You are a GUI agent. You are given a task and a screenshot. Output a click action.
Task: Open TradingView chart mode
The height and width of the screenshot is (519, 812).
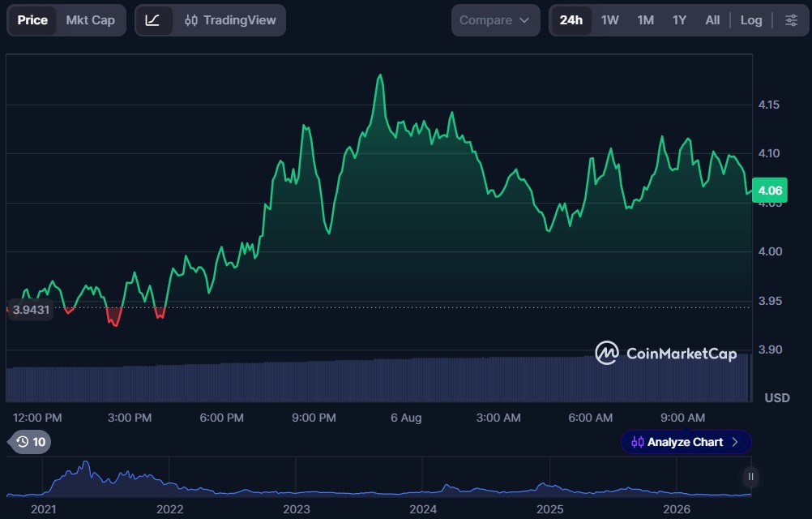coord(230,20)
